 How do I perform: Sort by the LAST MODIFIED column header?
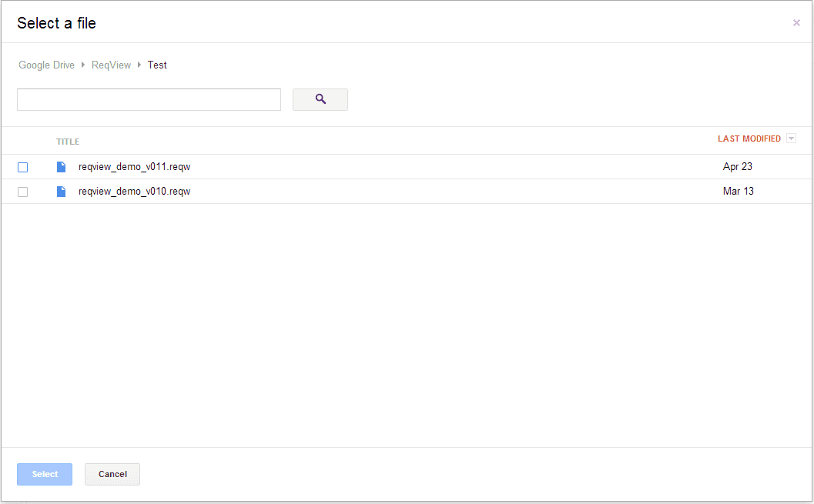(749, 139)
